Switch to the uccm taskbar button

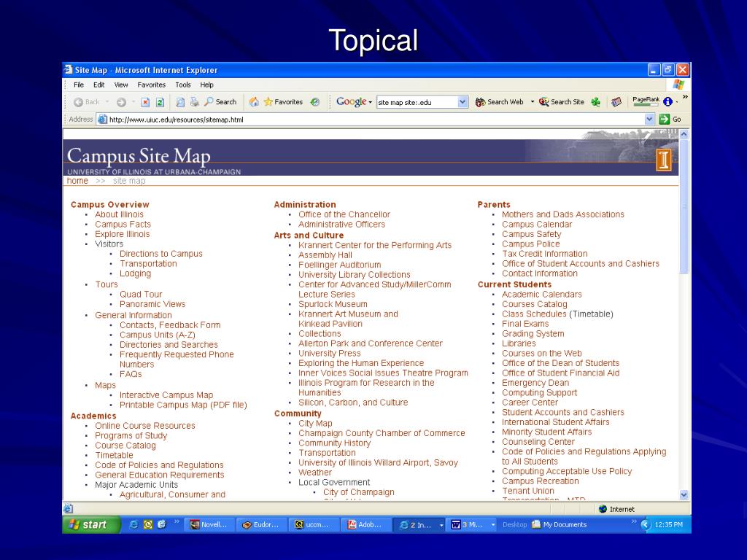pos(314,524)
